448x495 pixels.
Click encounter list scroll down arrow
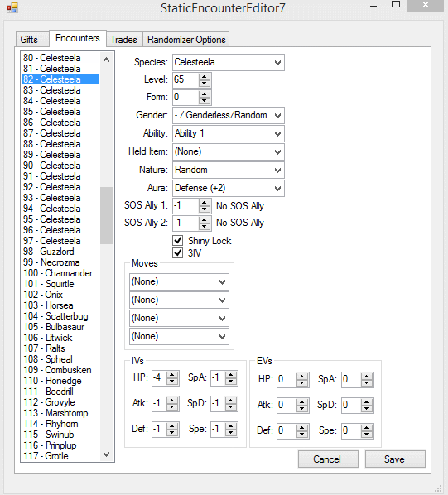106,454
